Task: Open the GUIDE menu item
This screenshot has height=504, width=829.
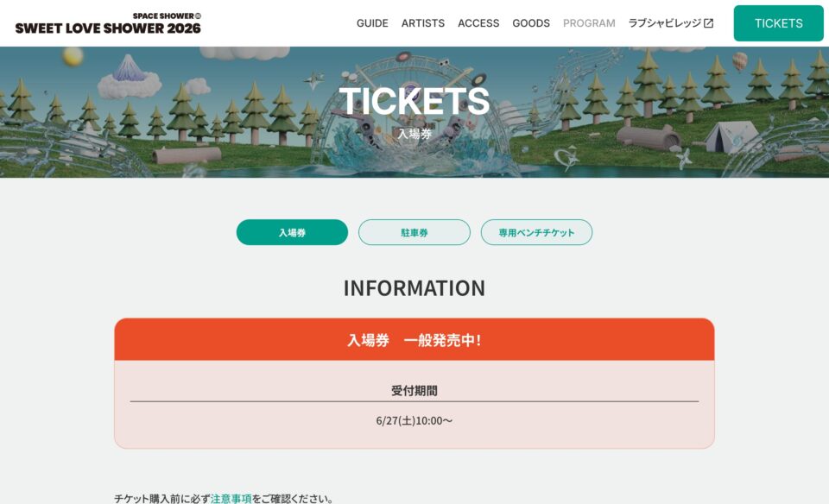Action: click(372, 23)
